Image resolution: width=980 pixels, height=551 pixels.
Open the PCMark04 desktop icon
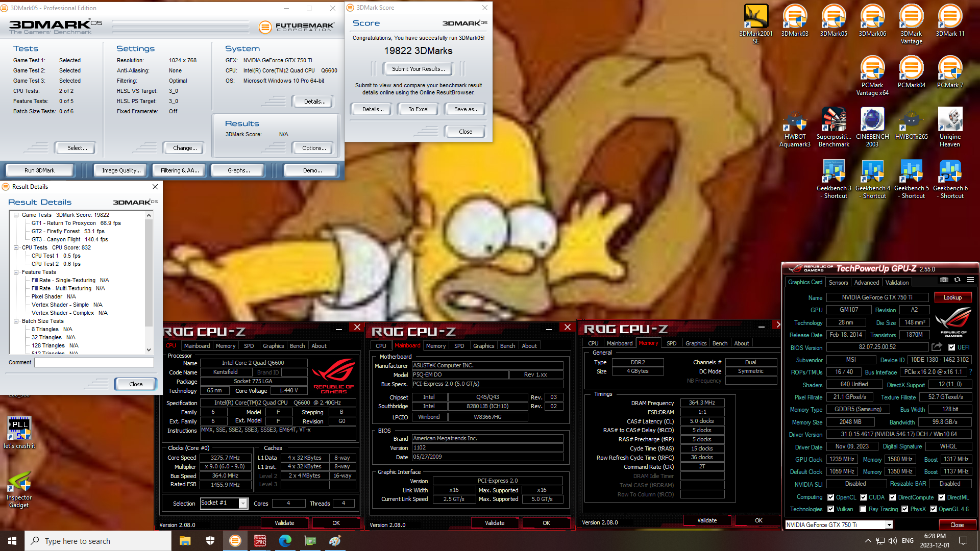click(x=911, y=72)
